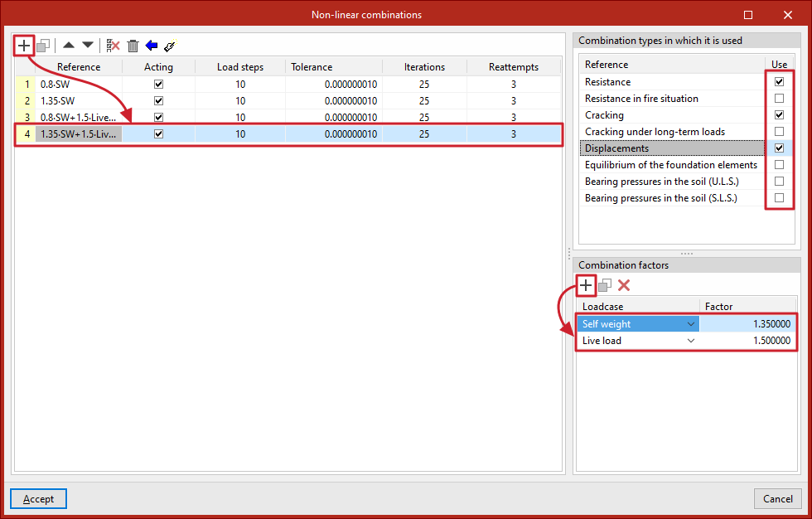This screenshot has height=519, width=812.
Task: Click the Factor column header
Action: [747, 306]
